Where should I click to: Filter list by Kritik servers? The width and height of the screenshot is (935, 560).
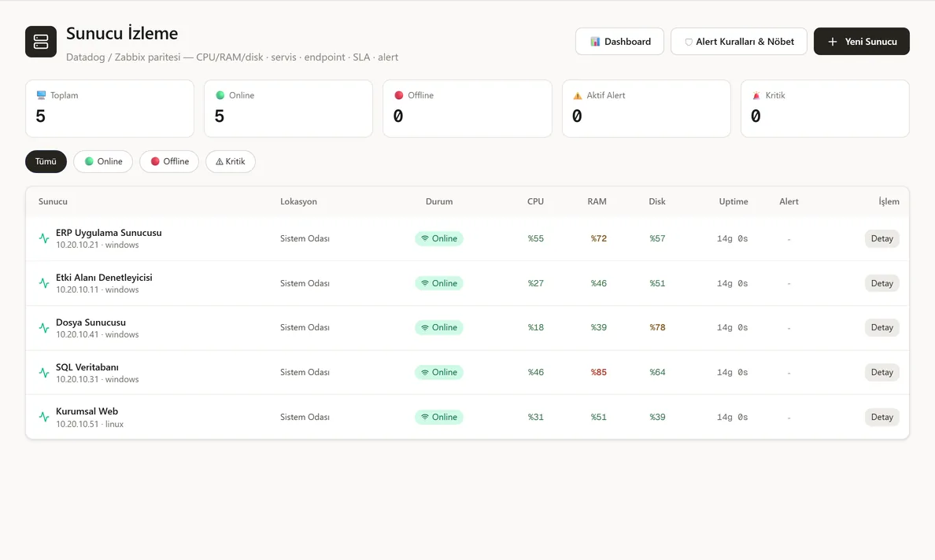231,161
